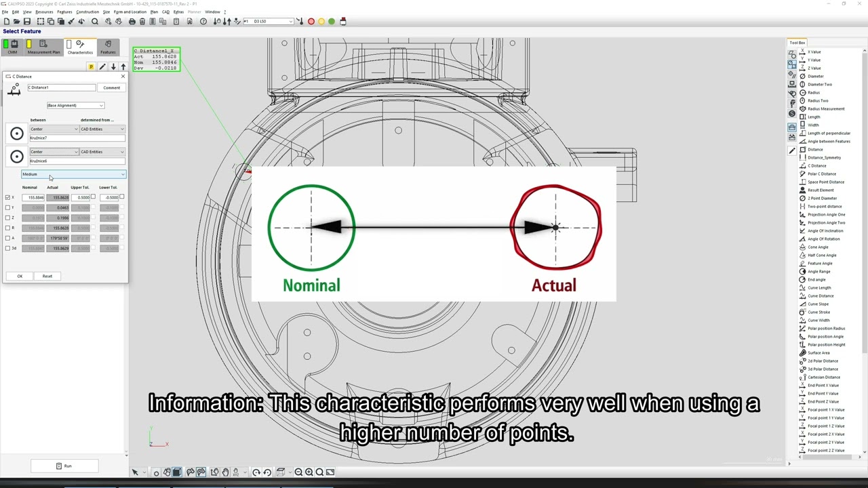Open the stylus D3 L50 dropdown
868x488 pixels.
click(269, 22)
